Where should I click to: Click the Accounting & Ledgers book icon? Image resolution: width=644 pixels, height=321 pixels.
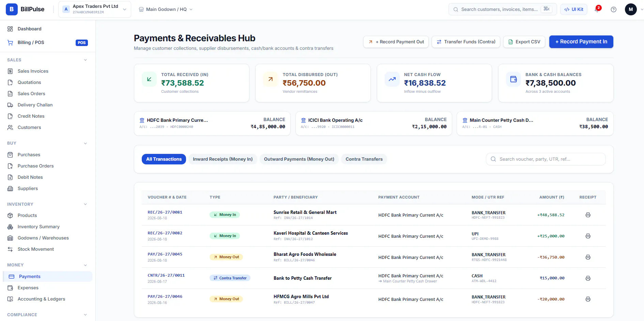(10, 299)
